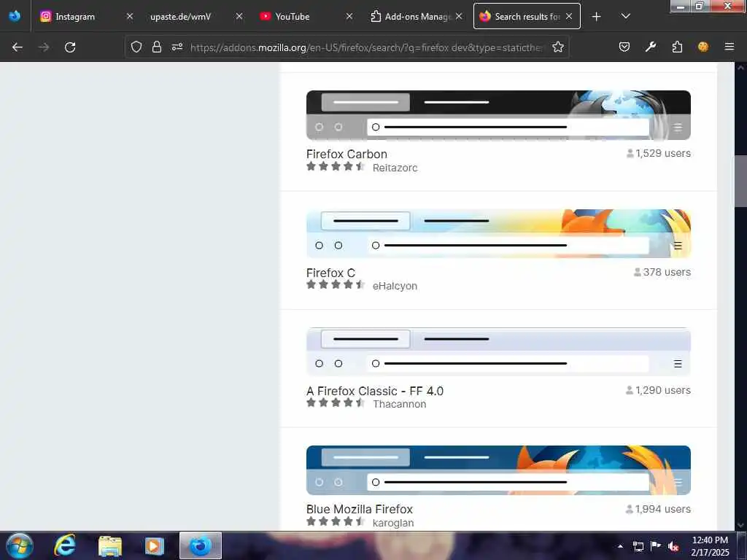The image size is (747, 560).
Task: Click the Firefox Carbon theme preview image
Action: click(x=498, y=115)
